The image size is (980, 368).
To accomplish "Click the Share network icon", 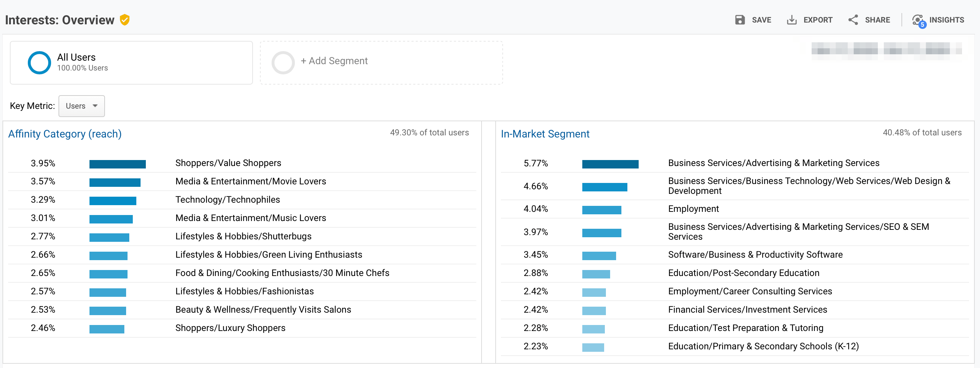I will (853, 20).
